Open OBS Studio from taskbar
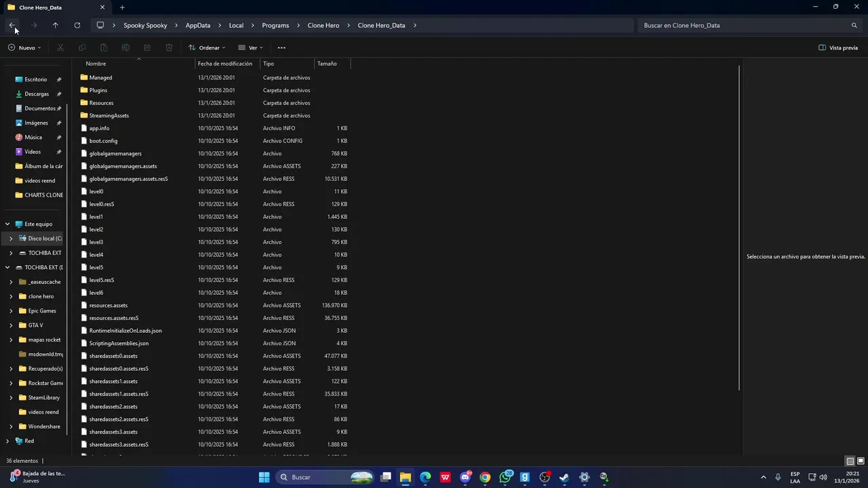Screen dimensions: 868x488 pyautogui.click(x=545, y=477)
